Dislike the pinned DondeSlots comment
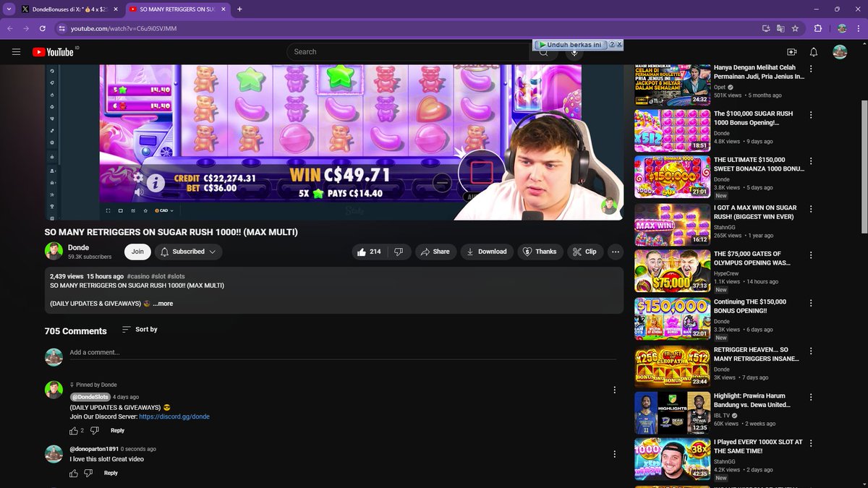Viewport: 868px width, 488px height. click(95, 430)
